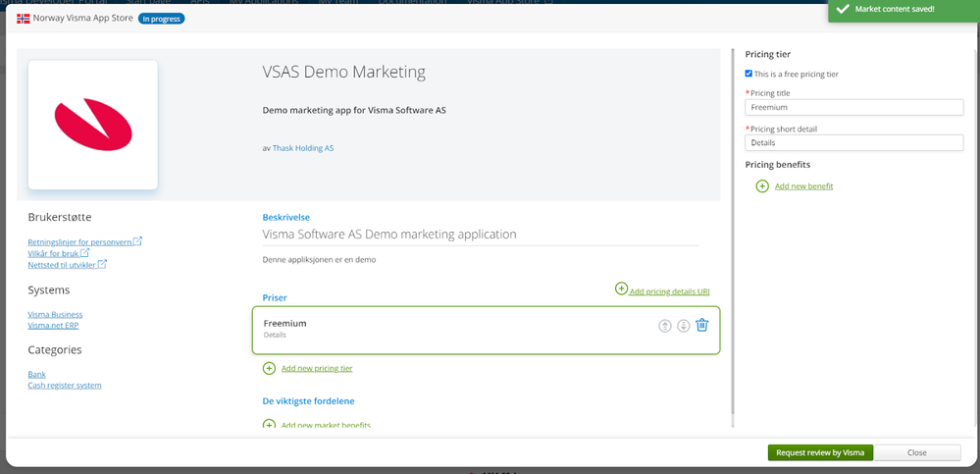Uncheck the free pricing tier checkbox
The width and height of the screenshot is (980, 474).
[749, 74]
